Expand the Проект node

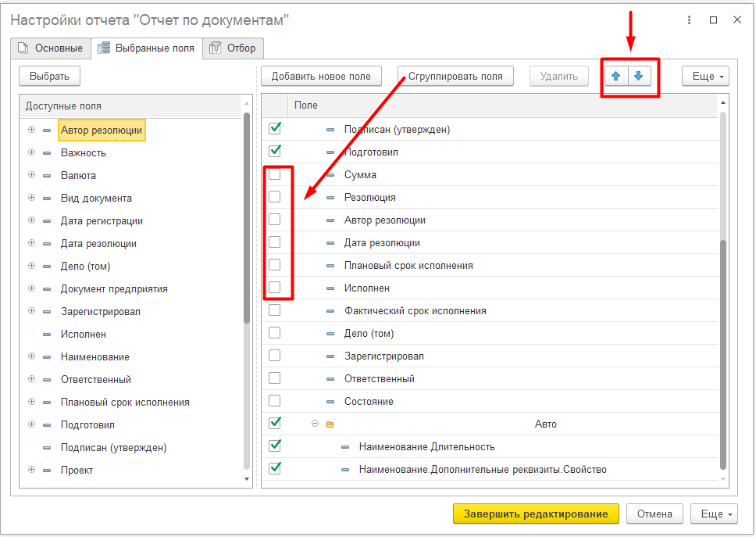point(31,470)
